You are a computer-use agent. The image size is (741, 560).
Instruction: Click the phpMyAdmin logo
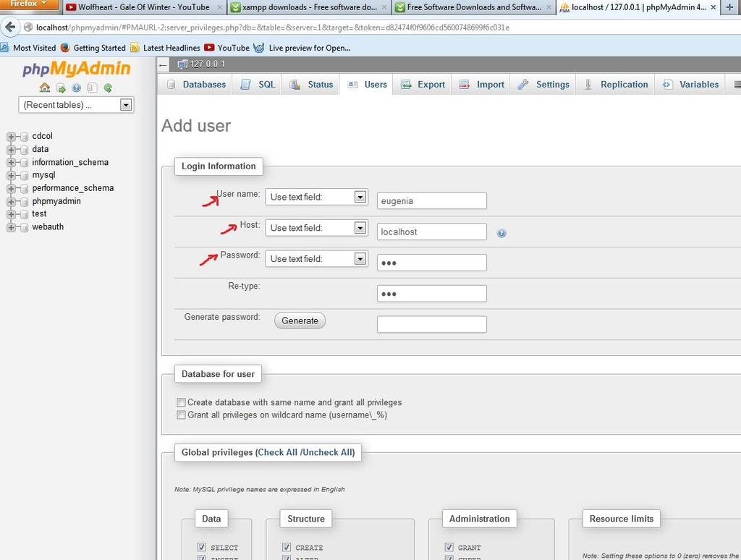tap(76, 69)
